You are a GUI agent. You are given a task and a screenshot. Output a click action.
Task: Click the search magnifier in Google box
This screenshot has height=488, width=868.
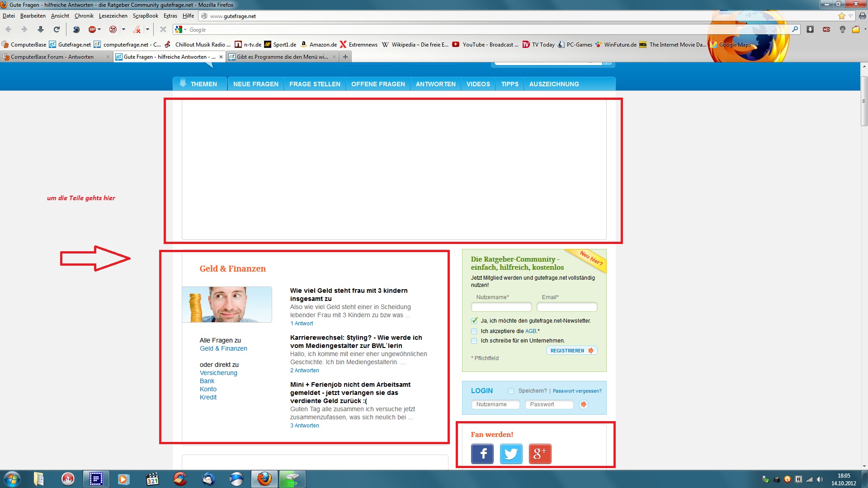(x=795, y=29)
